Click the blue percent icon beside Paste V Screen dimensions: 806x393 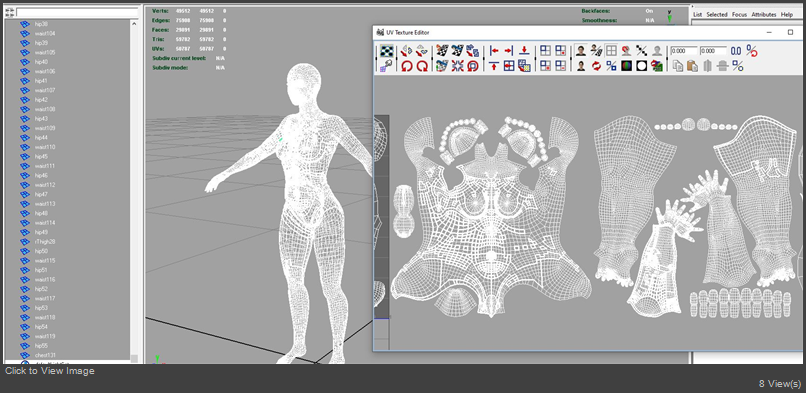[x=738, y=66]
